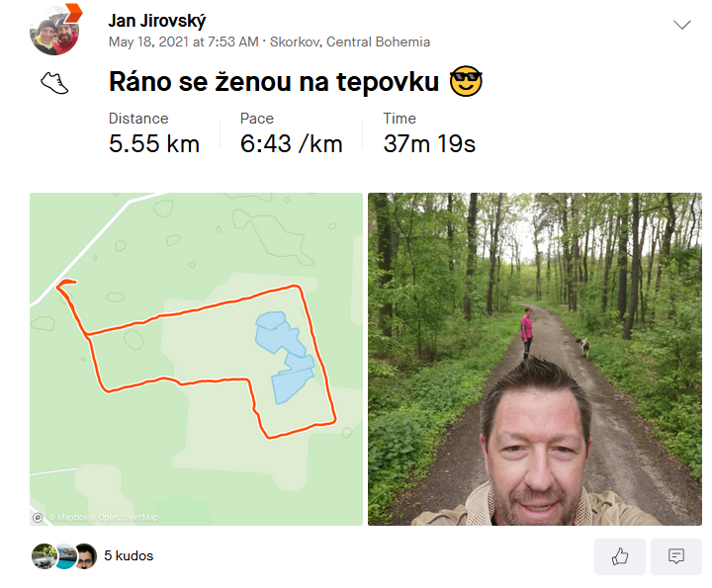The width and height of the screenshot is (712, 588).
Task: Click the third kudos giver avatar with glasses
Action: tap(85, 555)
